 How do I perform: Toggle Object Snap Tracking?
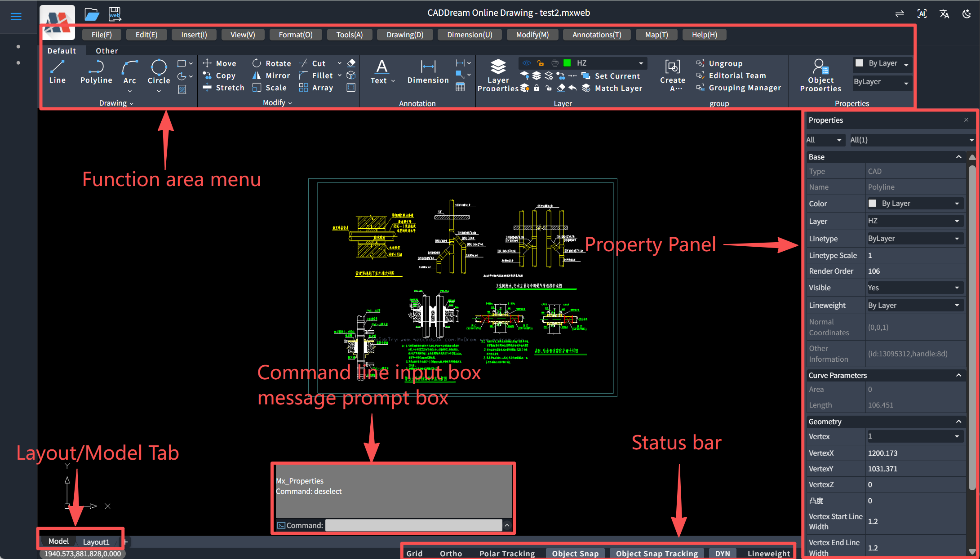pyautogui.click(x=657, y=554)
